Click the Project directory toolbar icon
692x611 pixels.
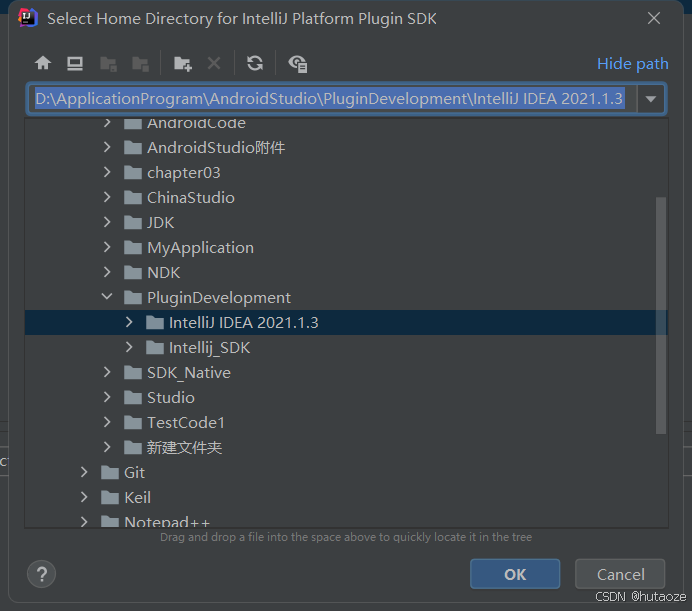[108, 64]
